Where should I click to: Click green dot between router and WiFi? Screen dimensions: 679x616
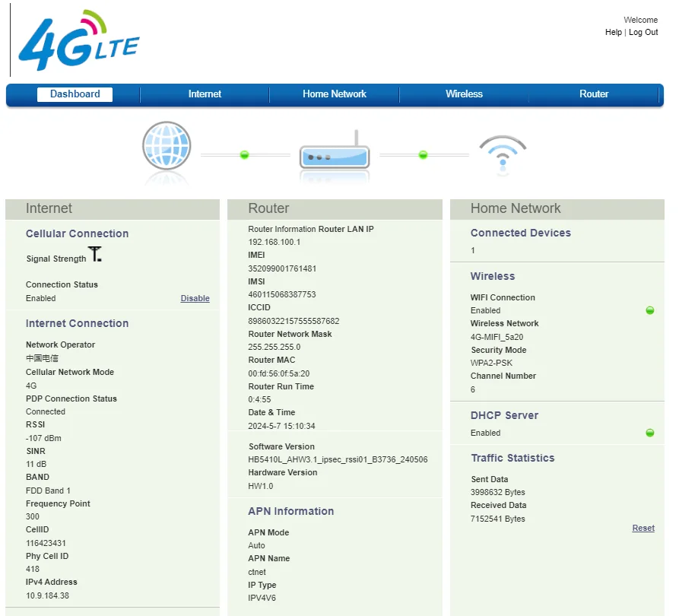423,155
